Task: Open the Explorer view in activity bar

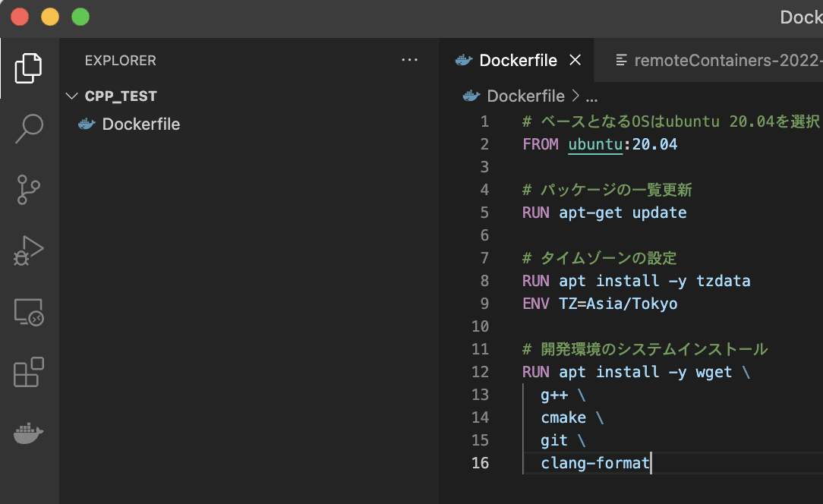Action: [28, 68]
